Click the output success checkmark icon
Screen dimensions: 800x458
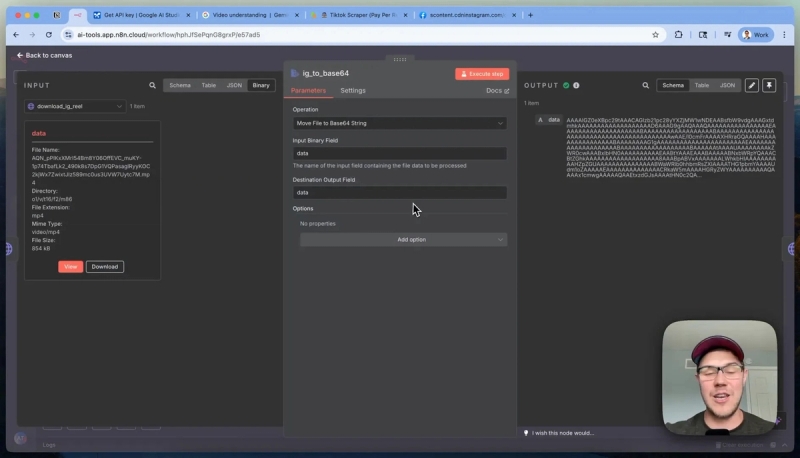pos(566,86)
